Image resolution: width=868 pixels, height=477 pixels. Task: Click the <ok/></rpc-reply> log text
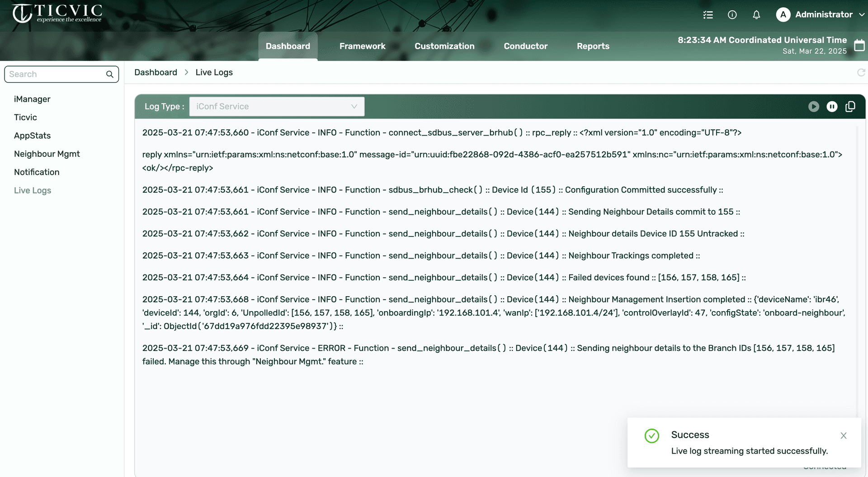point(178,168)
